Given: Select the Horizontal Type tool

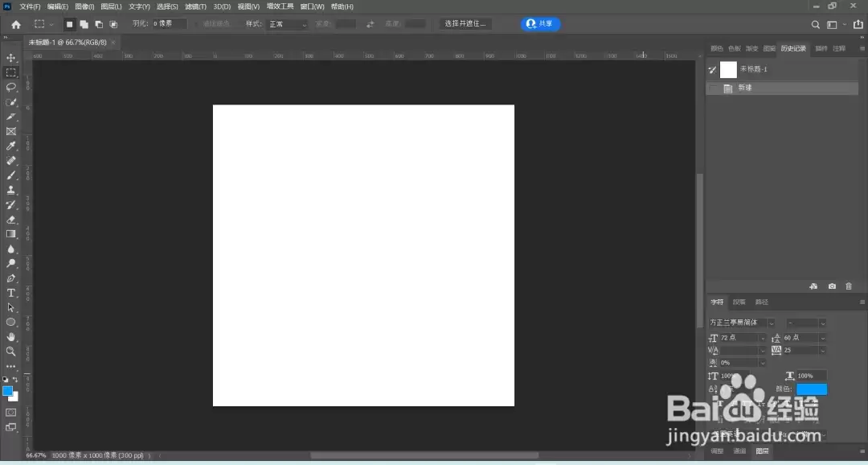Looking at the screenshot, I should click(x=10, y=293).
